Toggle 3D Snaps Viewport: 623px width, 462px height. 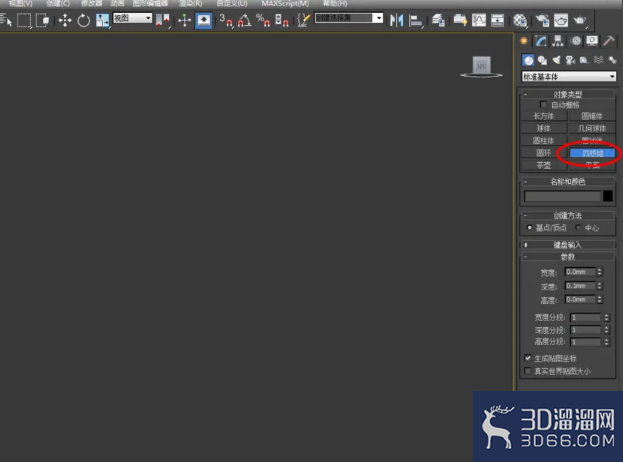(x=226, y=20)
